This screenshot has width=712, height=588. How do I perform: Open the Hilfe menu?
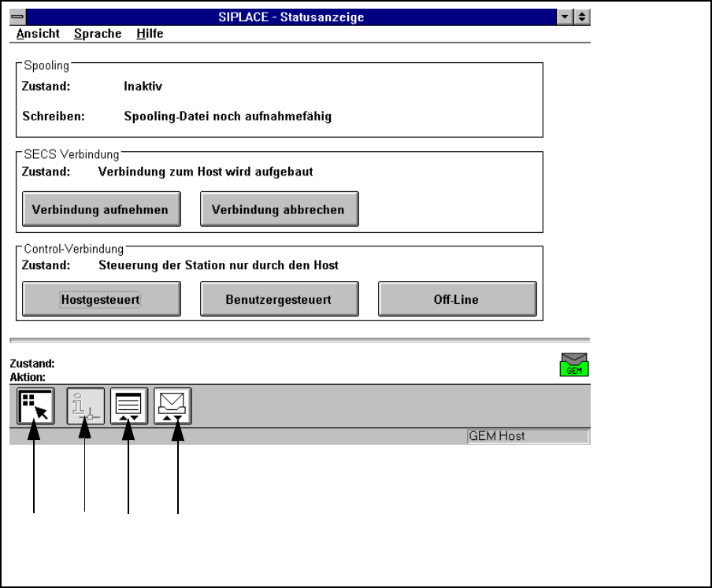pos(150,34)
